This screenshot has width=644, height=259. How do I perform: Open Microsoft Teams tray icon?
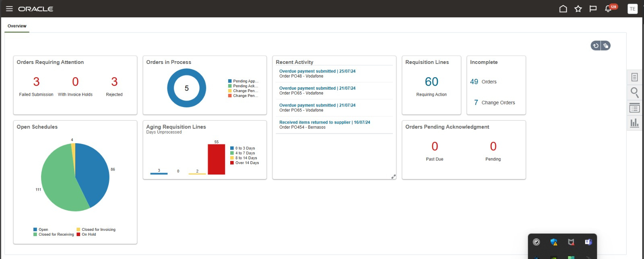[588, 242]
